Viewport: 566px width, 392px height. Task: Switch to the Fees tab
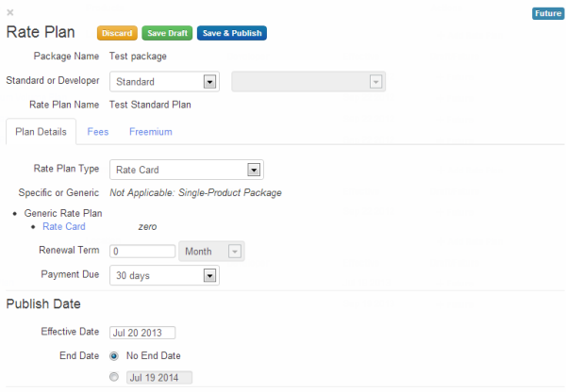[x=97, y=132]
